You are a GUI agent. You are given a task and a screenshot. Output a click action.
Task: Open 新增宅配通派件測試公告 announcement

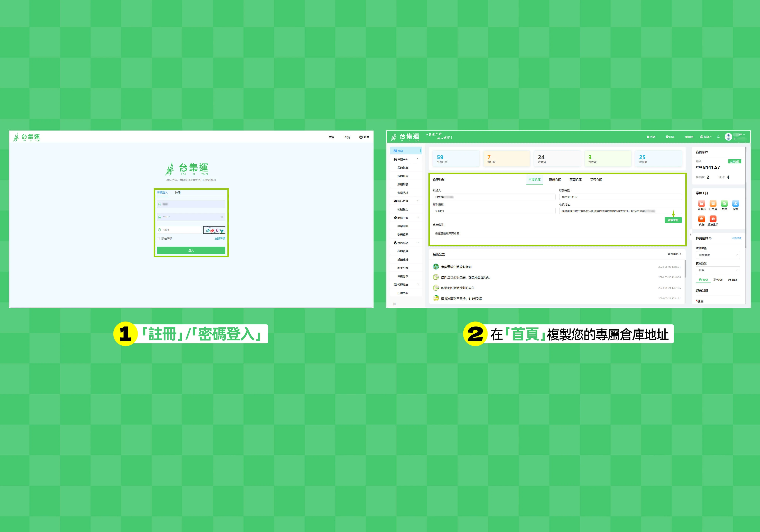point(458,288)
